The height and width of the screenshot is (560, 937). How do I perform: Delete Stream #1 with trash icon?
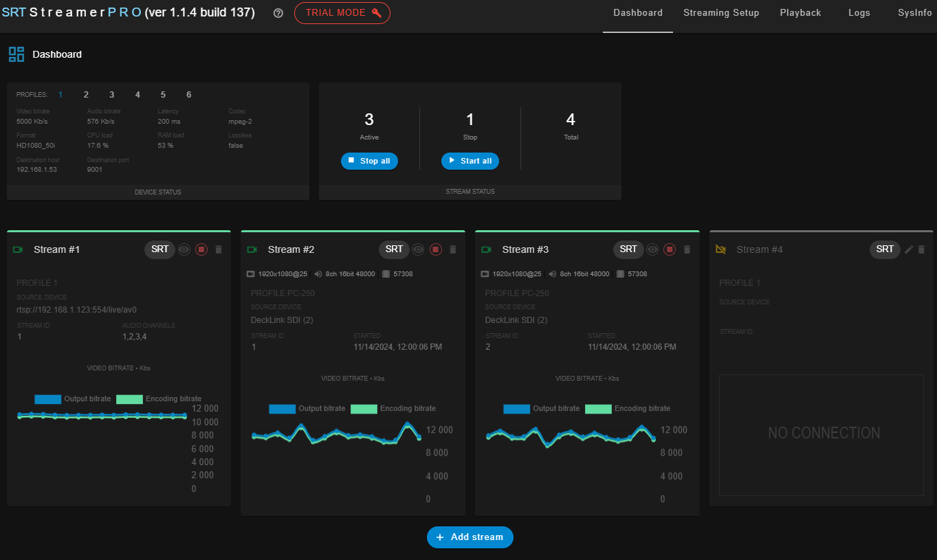219,249
